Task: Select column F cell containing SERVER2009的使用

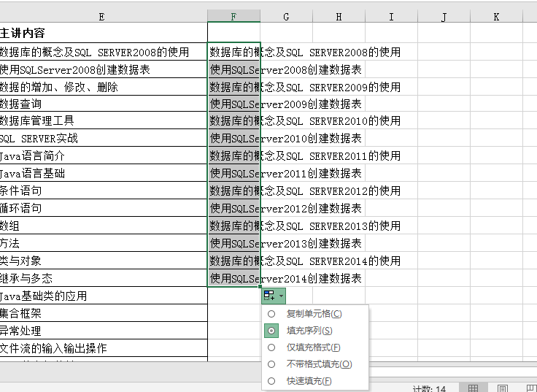Action: (x=234, y=87)
